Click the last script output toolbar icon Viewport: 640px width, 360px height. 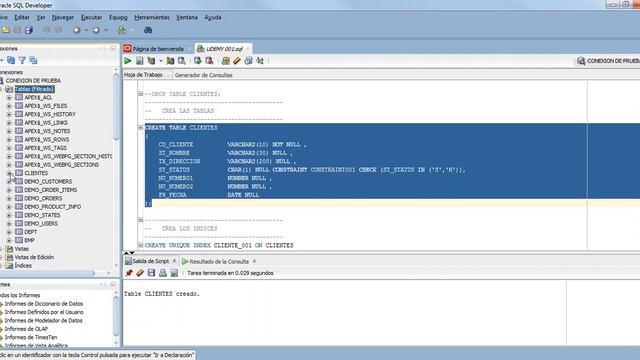[x=174, y=273]
